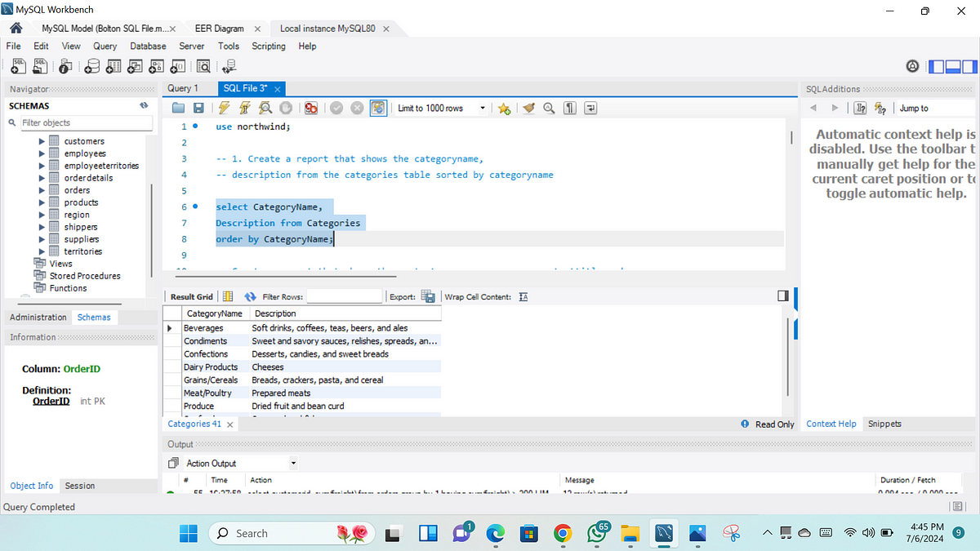Click the home icon tab
Image resolution: width=980 pixels, height=551 pixels.
tap(16, 29)
